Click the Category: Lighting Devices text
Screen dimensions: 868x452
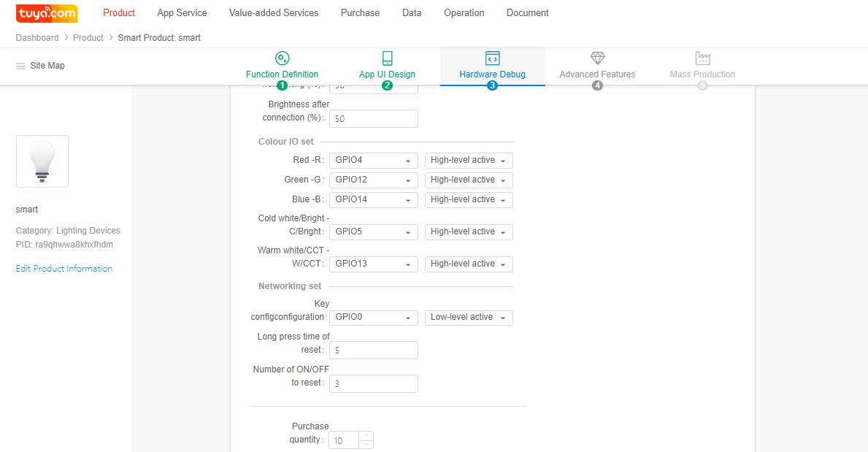[x=68, y=231]
